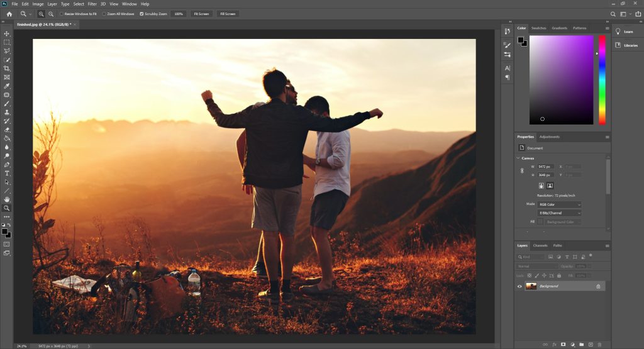
Task: Select the Rectangular Marquee tool
Action: click(6, 42)
